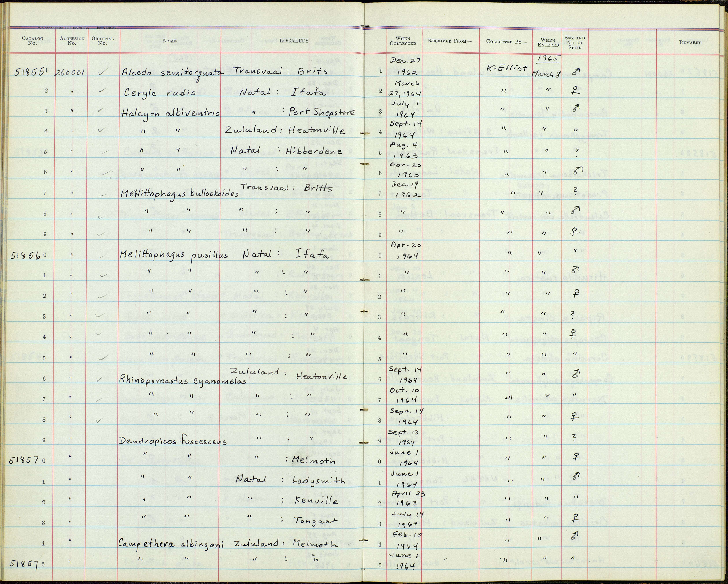Click the 'Locality' column header

(x=294, y=41)
